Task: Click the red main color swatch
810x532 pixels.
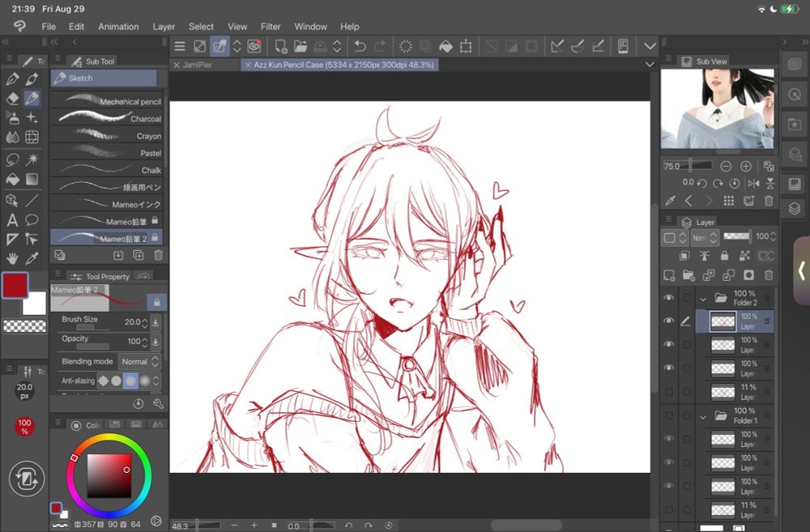Action: pyautogui.click(x=15, y=285)
